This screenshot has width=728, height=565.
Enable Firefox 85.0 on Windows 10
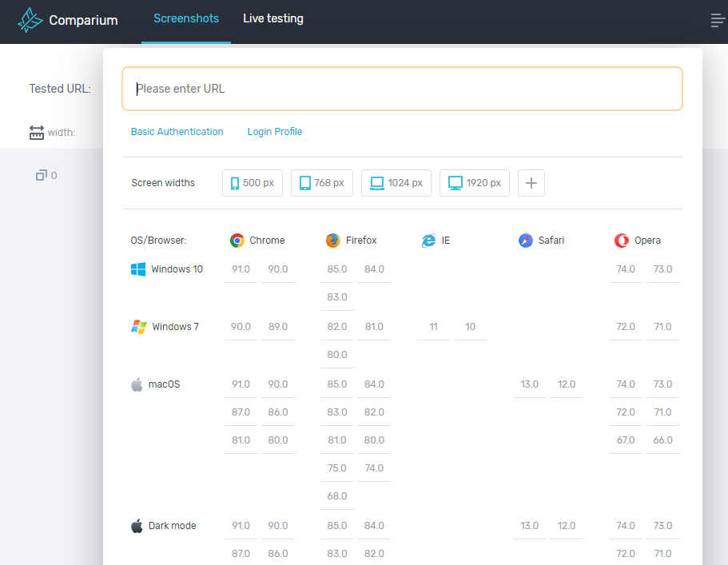(337, 269)
